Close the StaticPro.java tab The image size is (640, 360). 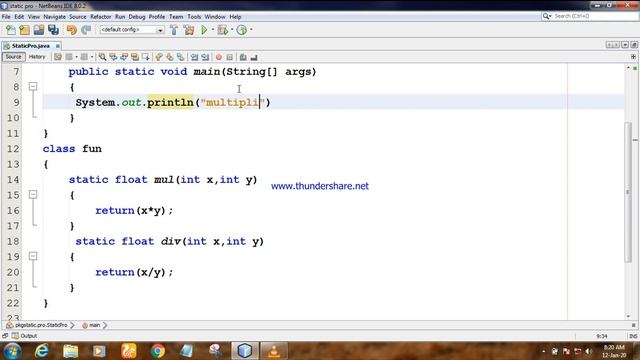pos(58,46)
